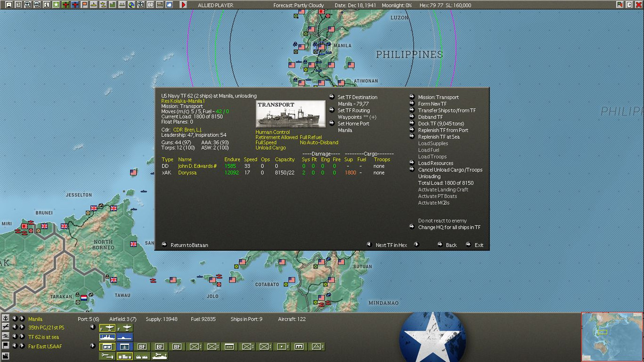Click the red X icon in top-right corner
Image resolution: width=644 pixels, height=362 pixels.
(x=638, y=5)
